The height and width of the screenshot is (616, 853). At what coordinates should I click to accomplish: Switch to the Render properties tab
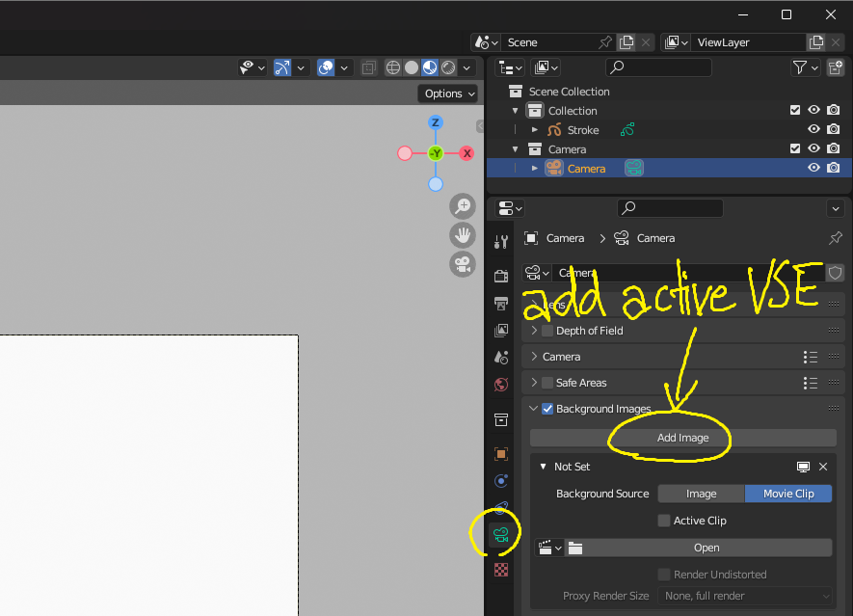501,276
